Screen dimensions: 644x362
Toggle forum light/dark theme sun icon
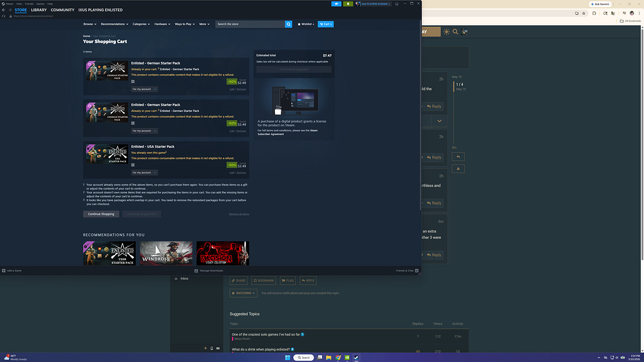coord(446,32)
